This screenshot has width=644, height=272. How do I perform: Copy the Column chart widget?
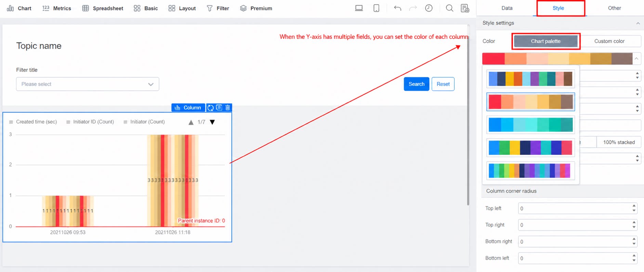coord(219,107)
